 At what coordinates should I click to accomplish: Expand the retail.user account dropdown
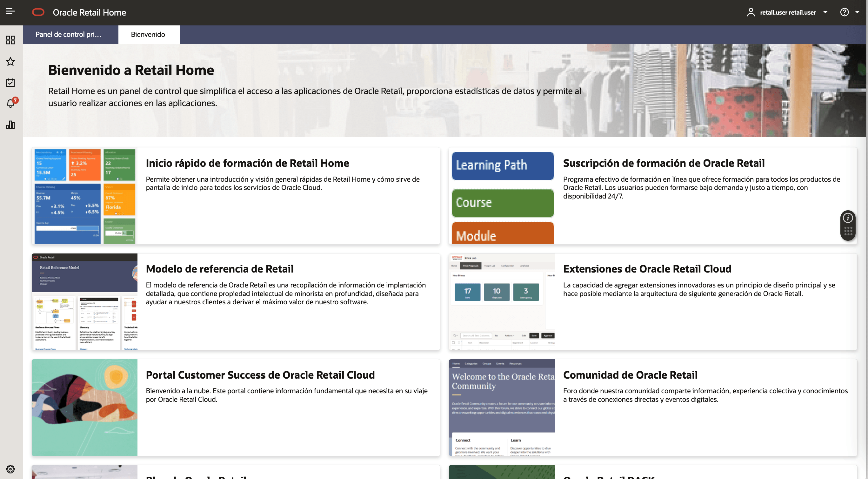[x=825, y=12]
